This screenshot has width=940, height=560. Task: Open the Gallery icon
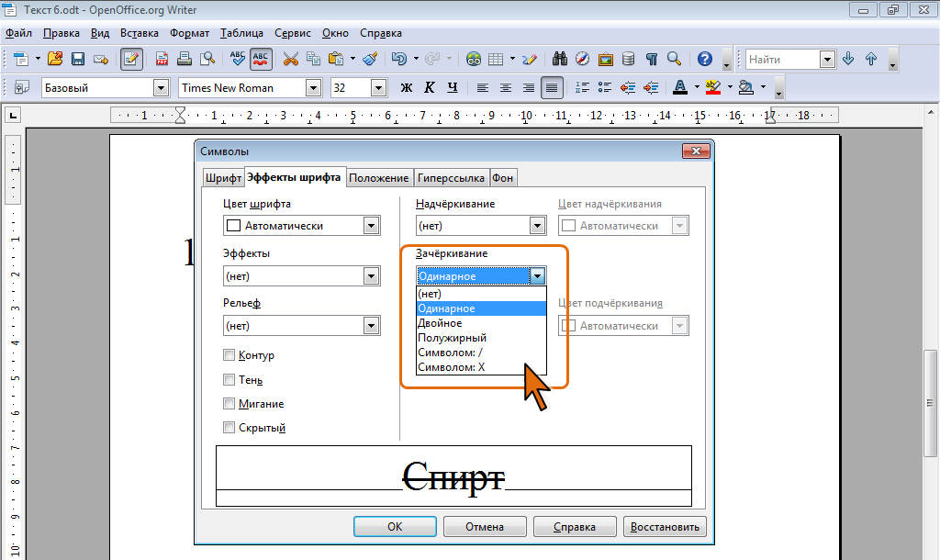[606, 59]
